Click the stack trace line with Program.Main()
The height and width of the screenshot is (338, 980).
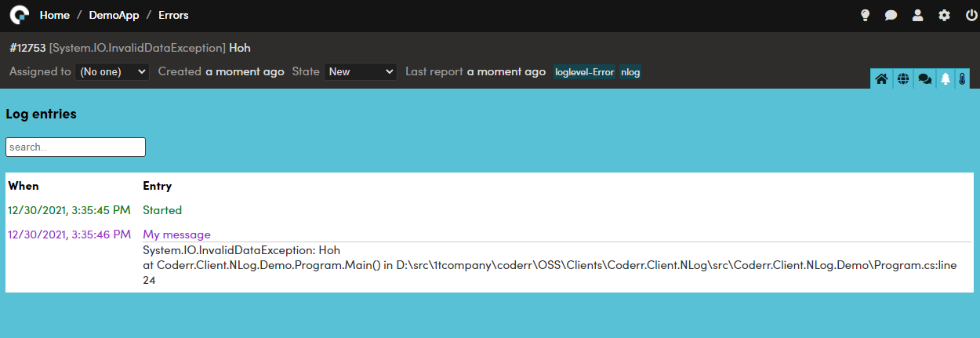[x=550, y=272]
